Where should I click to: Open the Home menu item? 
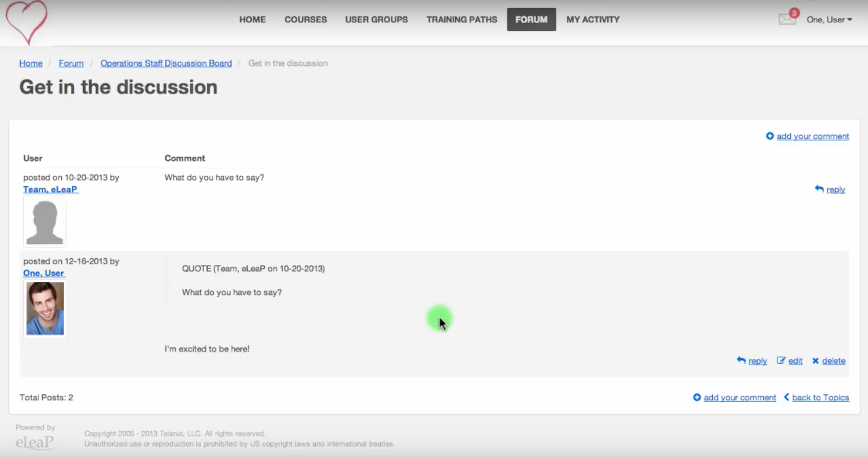(x=252, y=20)
